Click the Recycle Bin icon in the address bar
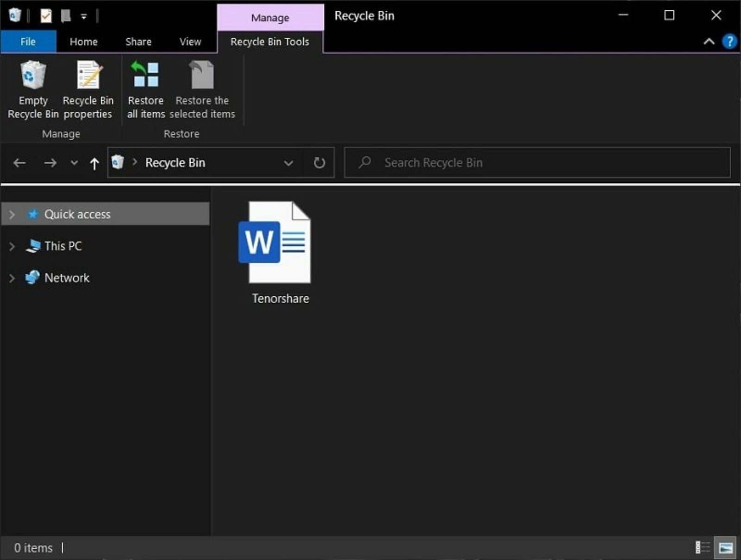 coord(118,162)
